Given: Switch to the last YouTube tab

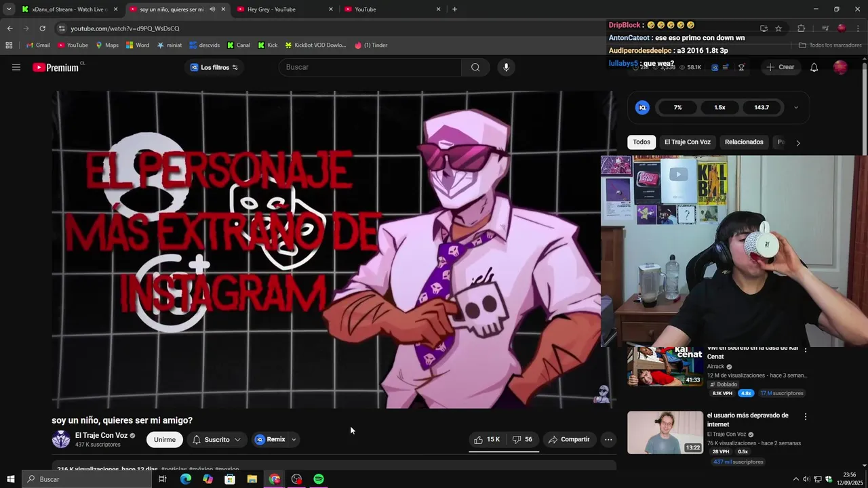Looking at the screenshot, I should click(392, 9).
